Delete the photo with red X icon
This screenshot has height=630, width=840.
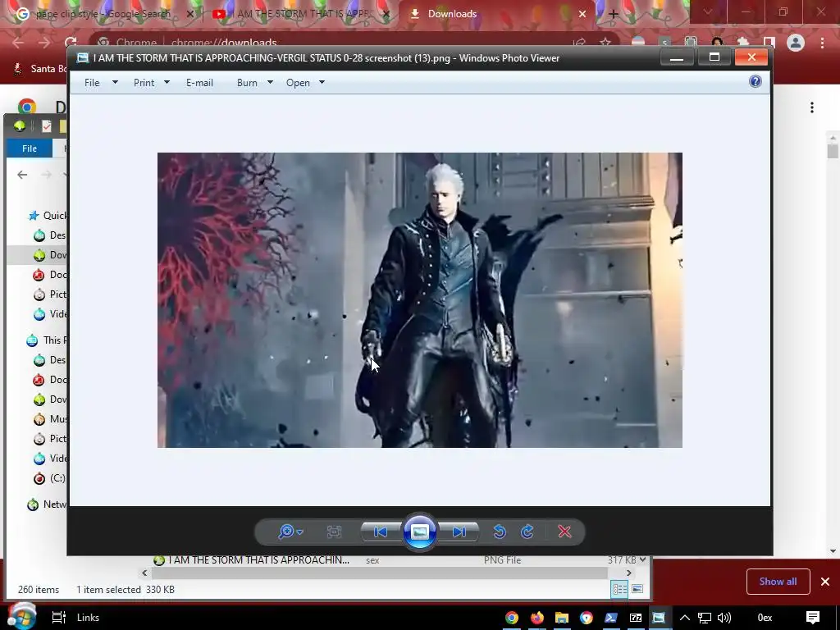click(x=564, y=532)
